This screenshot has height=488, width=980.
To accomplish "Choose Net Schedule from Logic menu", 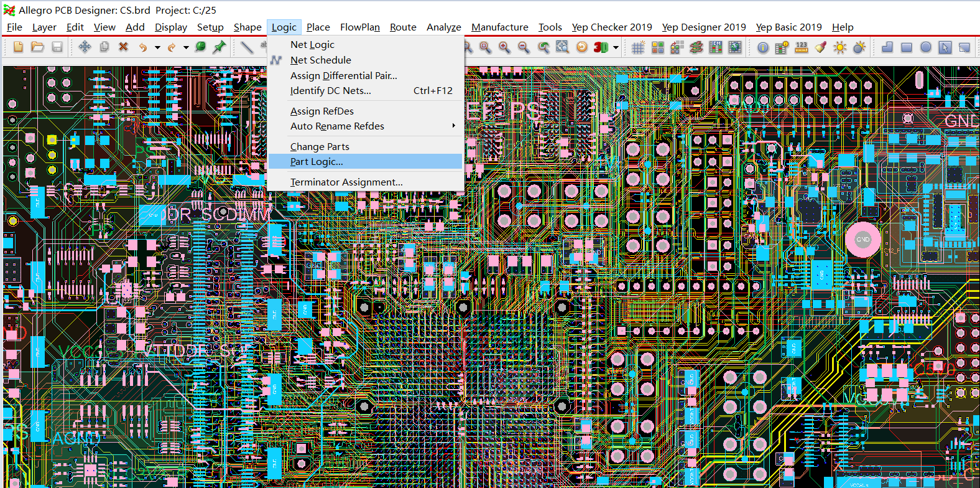I will pyautogui.click(x=366, y=60).
